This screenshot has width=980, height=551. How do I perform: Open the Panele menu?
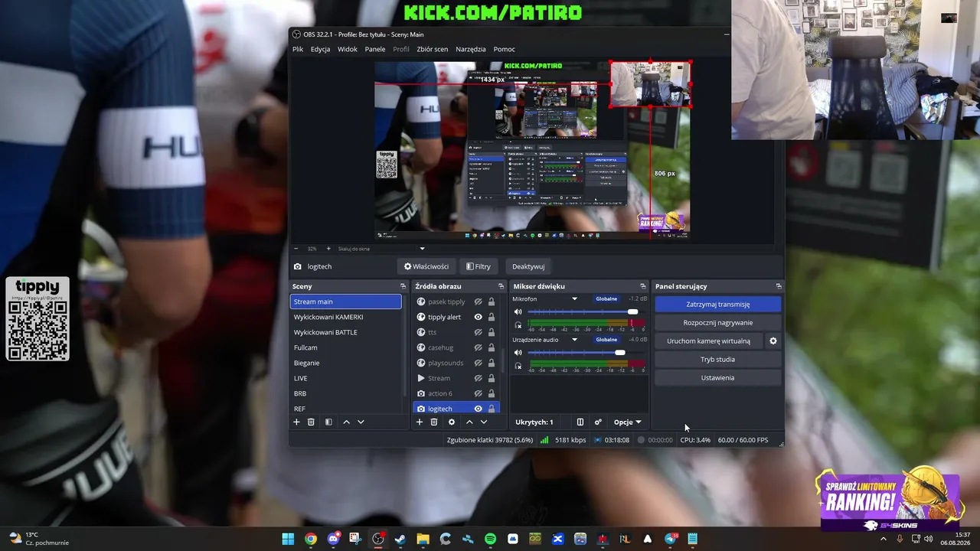(375, 49)
